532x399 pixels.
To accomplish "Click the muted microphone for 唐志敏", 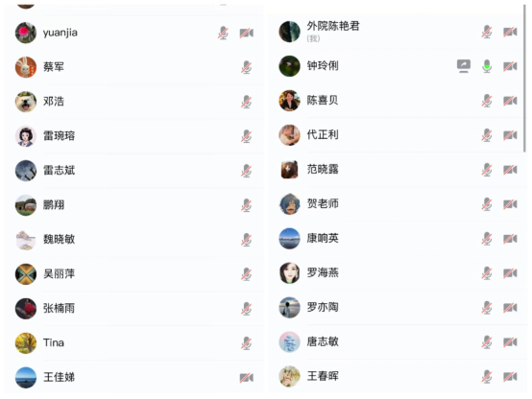I will pos(487,342).
